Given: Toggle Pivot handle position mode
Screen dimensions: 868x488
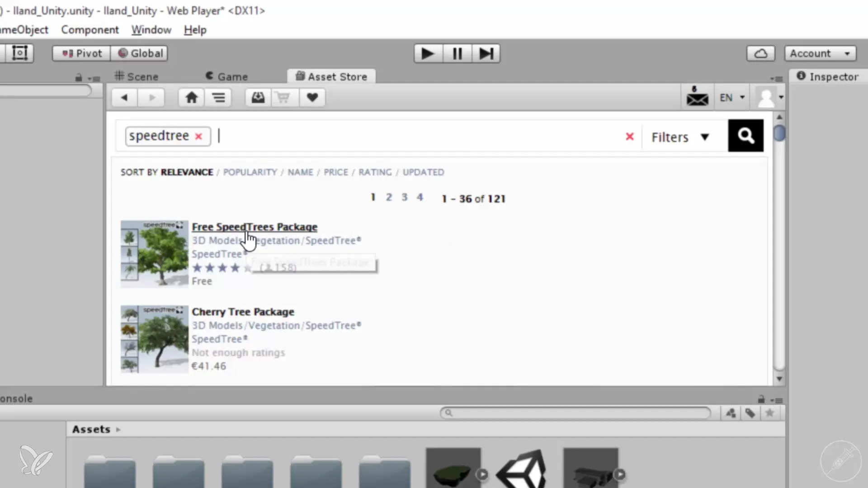Looking at the screenshot, I should (82, 53).
